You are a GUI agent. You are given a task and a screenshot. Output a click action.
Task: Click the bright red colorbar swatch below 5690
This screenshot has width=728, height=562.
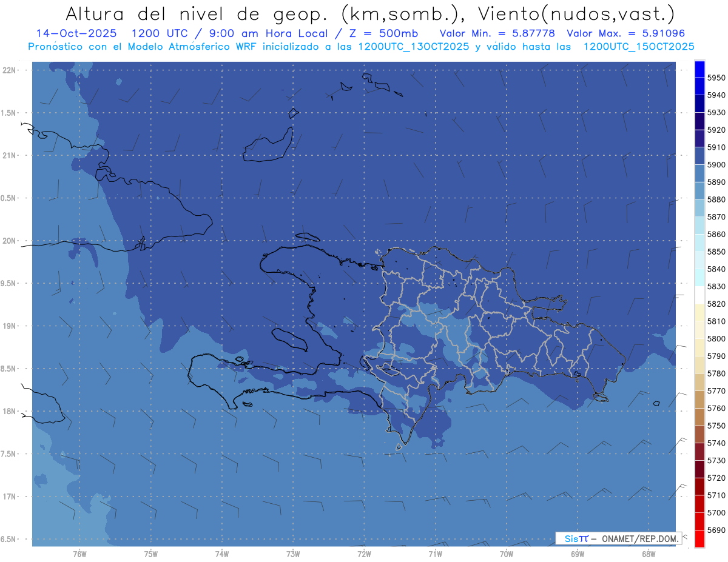pos(699,538)
